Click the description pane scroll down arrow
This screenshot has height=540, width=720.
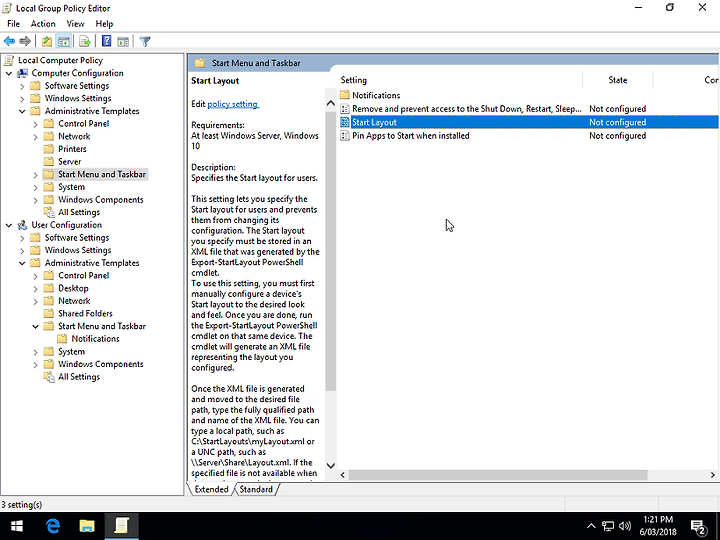331,465
